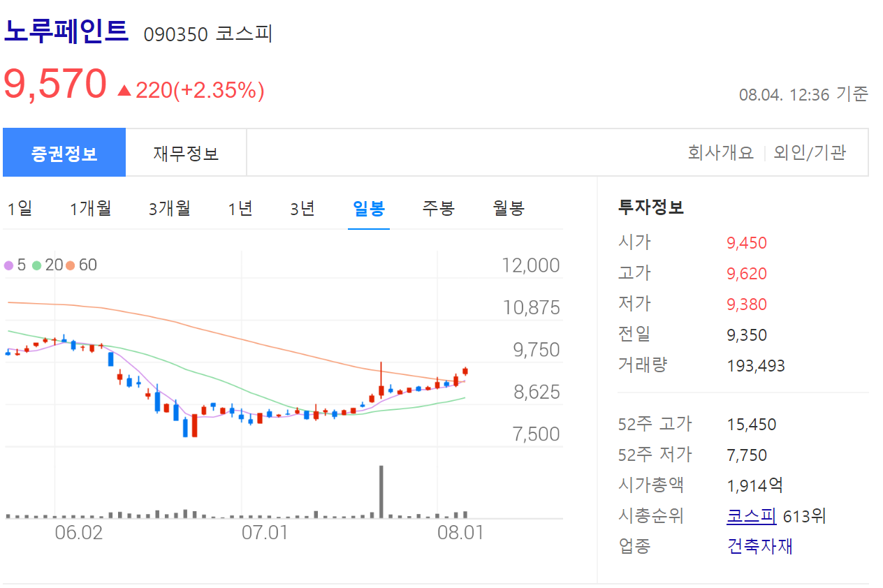Viewport: 883px width, 588px height.
Task: Click the stock code 090350
Action: (x=176, y=34)
